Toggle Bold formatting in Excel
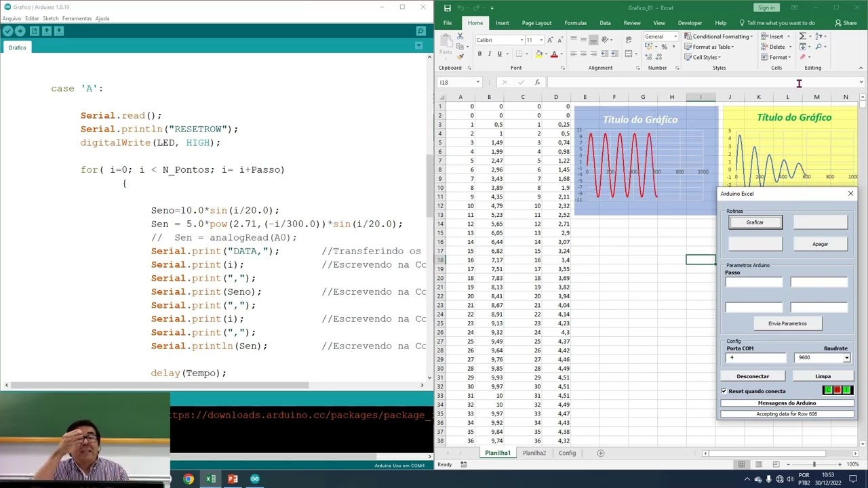 479,54
